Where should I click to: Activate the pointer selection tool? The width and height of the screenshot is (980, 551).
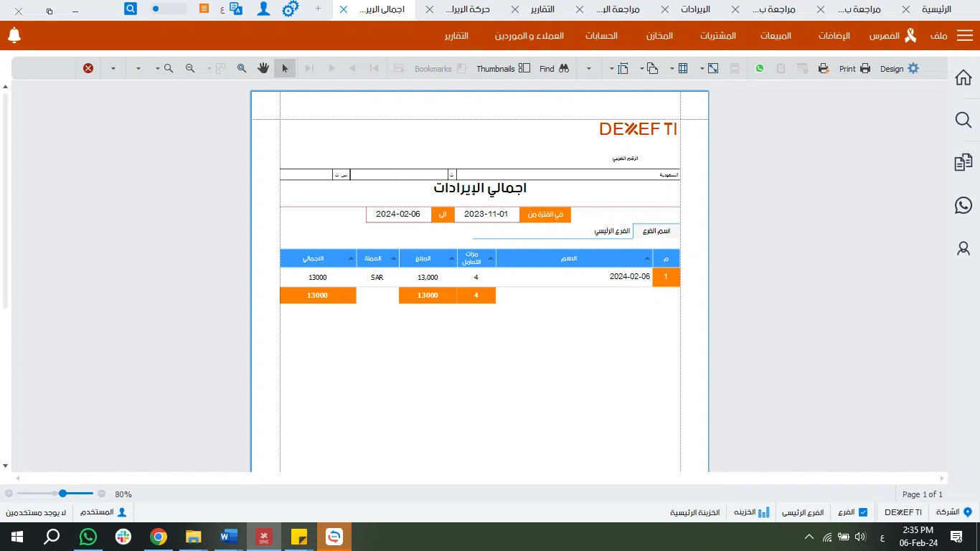285,68
